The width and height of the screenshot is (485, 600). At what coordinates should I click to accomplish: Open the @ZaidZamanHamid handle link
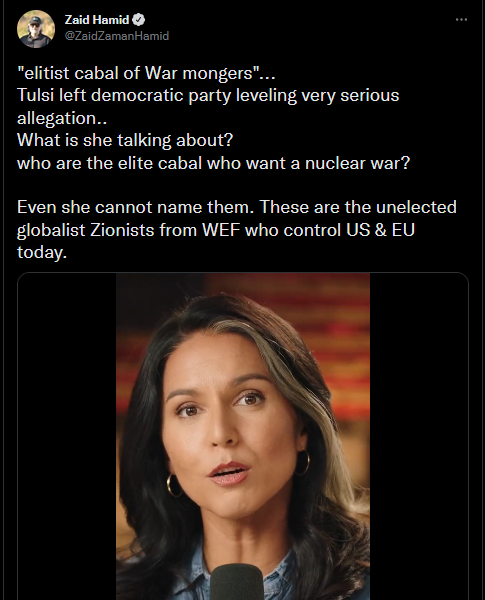click(117, 36)
